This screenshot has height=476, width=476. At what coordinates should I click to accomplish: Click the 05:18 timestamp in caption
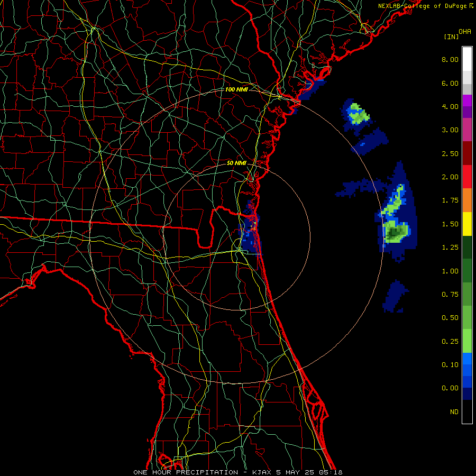331,472
